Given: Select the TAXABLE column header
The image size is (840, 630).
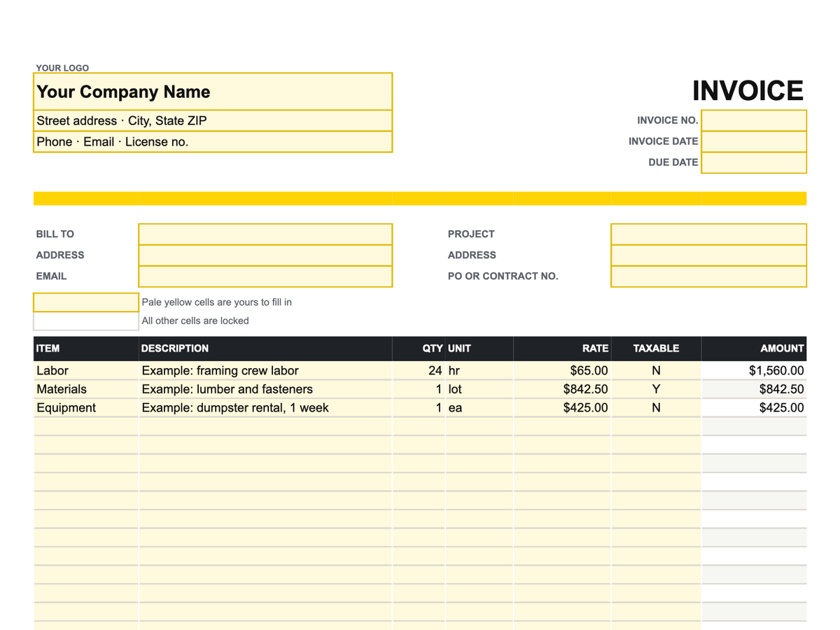Looking at the screenshot, I should 656,348.
